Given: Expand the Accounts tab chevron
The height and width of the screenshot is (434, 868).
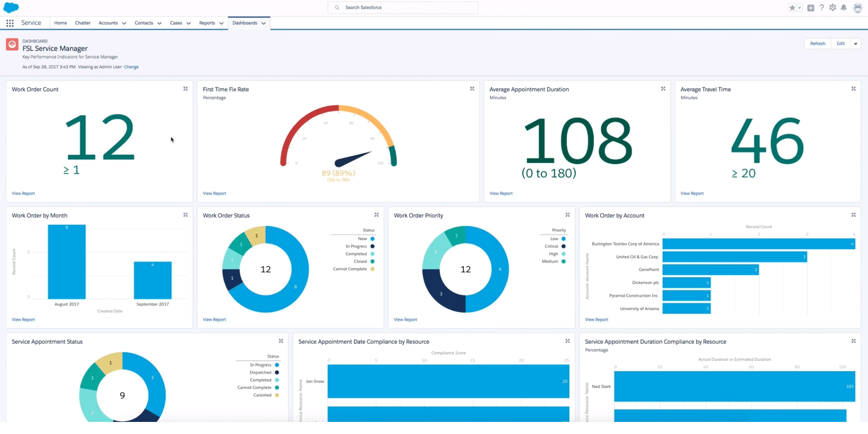Looking at the screenshot, I should coord(124,23).
